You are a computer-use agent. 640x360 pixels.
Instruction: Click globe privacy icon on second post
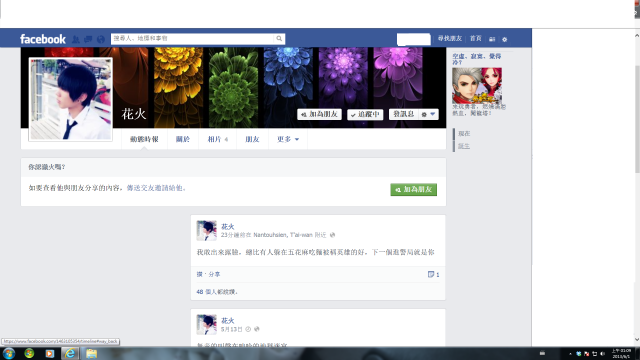(x=256, y=329)
